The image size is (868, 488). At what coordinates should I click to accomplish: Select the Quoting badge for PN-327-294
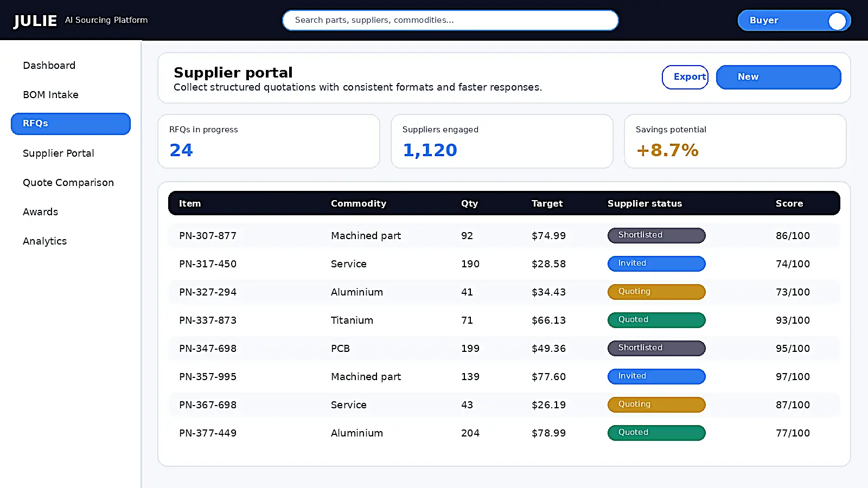(656, 292)
